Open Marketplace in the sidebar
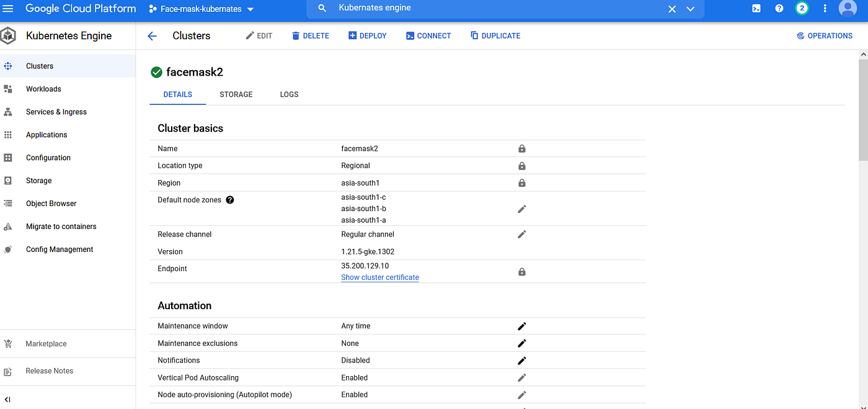 click(x=68, y=344)
